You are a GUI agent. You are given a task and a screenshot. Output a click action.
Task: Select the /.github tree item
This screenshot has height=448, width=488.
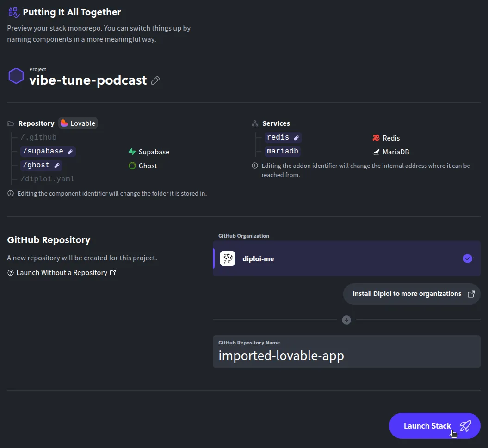pos(38,137)
